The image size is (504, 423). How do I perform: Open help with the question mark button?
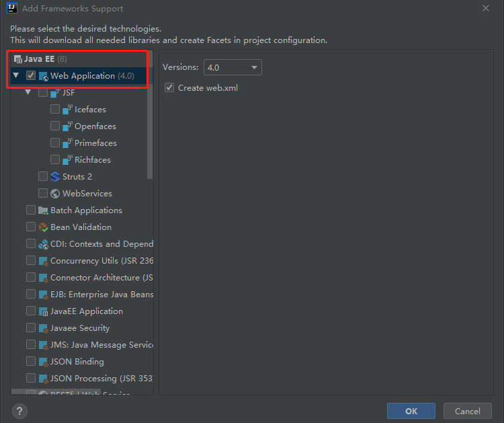19,411
